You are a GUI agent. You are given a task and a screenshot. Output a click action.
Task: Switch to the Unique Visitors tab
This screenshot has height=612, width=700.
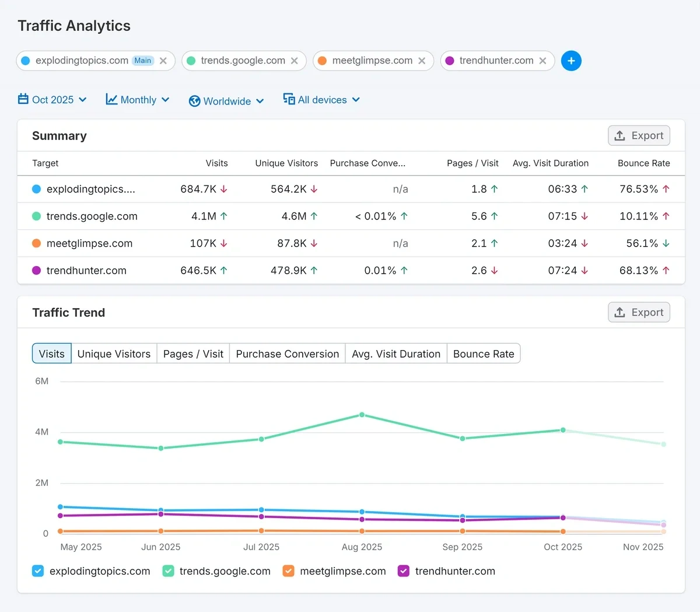point(114,353)
